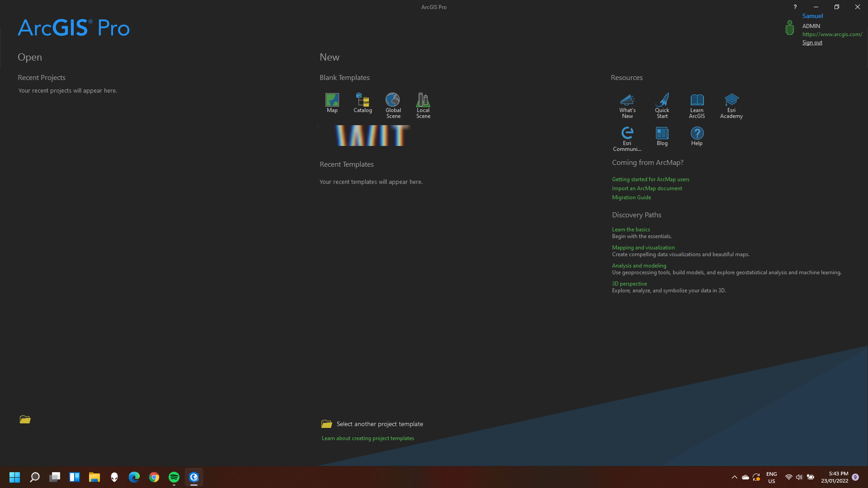Image resolution: width=868 pixels, height=488 pixels.
Task: Open Learn about creating project templates link
Action: pos(368,438)
